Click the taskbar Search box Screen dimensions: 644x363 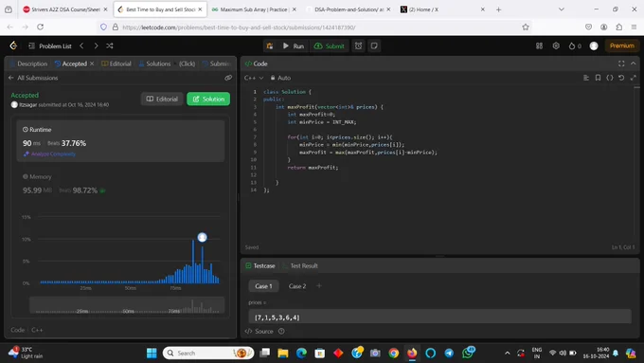[208, 354]
